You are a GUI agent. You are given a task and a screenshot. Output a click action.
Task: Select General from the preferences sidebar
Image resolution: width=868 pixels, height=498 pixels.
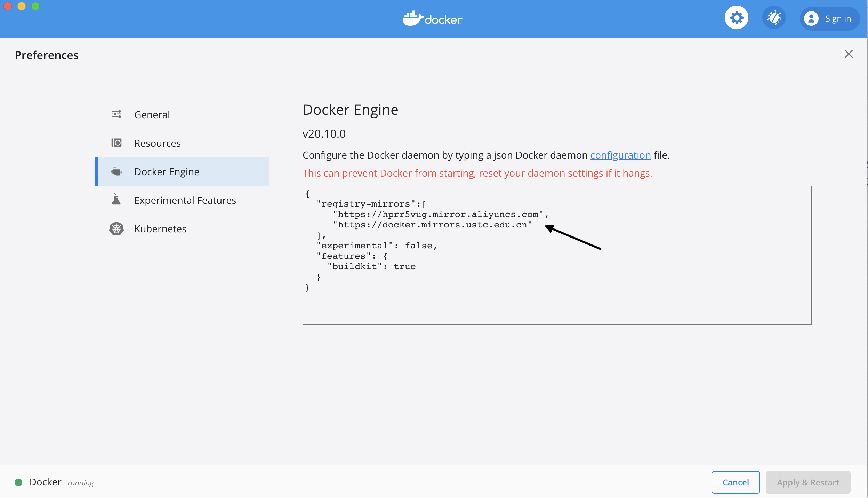tap(152, 114)
